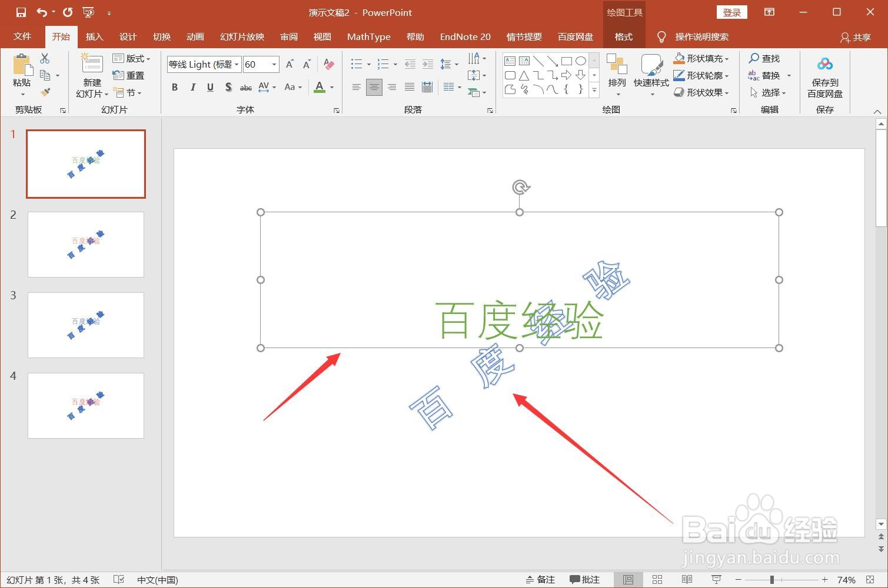Click the Cut scissors icon
The height and width of the screenshot is (588, 888).
(45, 58)
